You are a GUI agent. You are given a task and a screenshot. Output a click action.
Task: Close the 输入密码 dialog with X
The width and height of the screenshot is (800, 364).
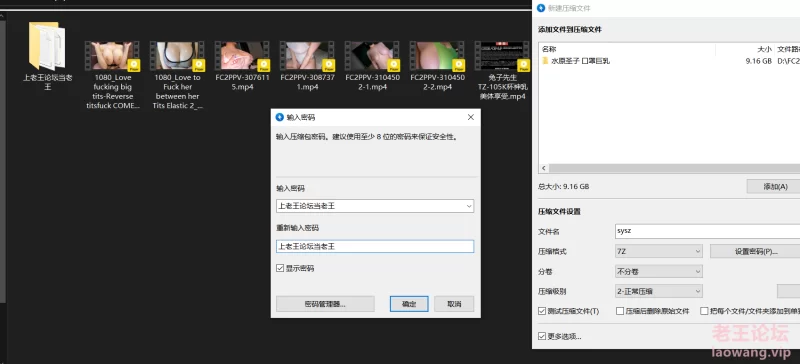point(470,117)
